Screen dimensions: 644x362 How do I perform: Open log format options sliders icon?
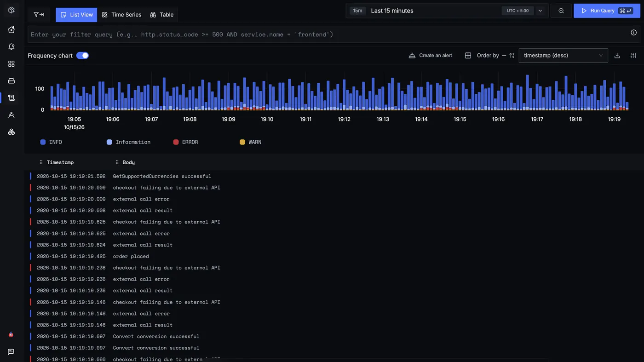pyautogui.click(x=633, y=56)
